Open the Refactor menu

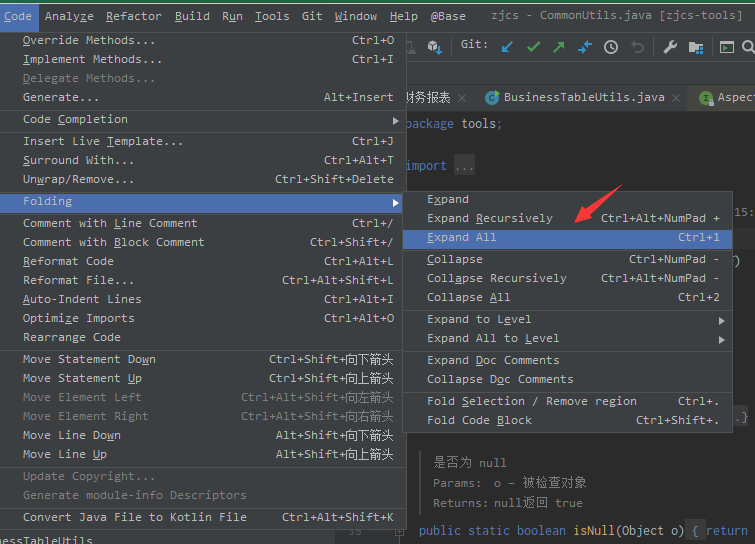click(134, 16)
